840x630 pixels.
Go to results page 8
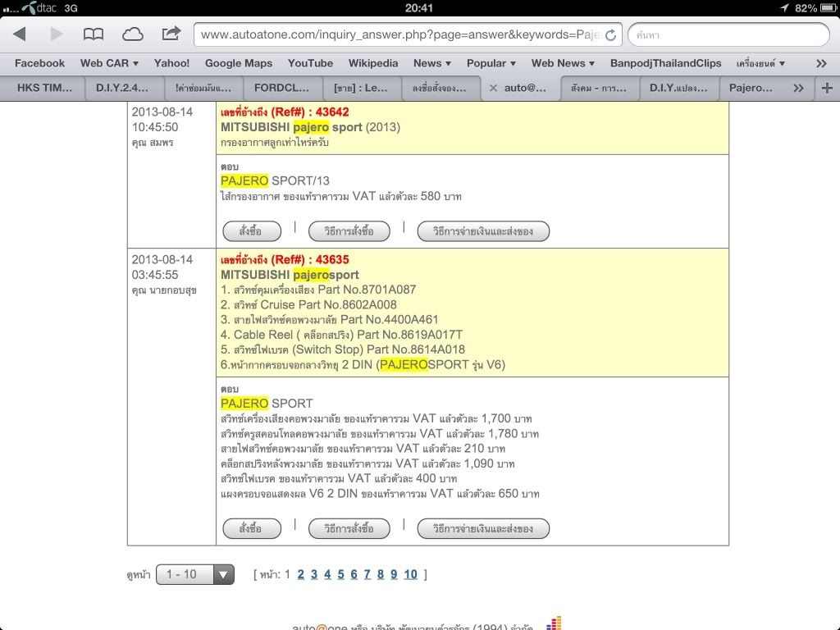point(381,574)
